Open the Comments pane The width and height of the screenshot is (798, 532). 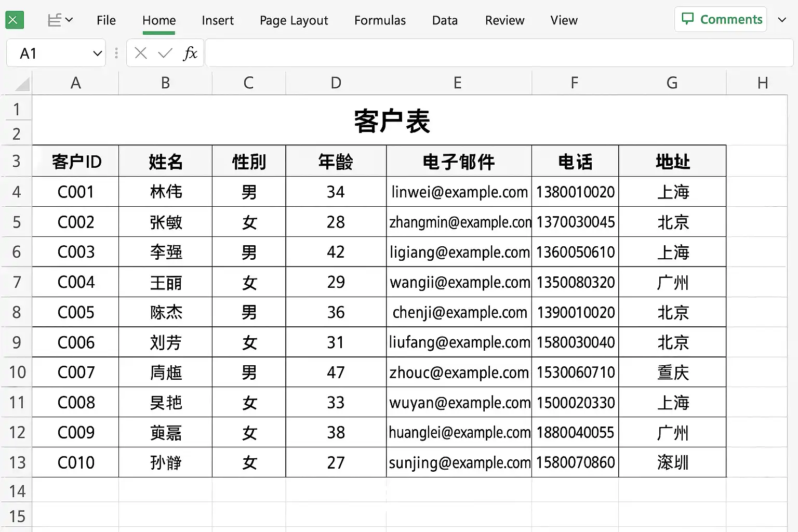(x=721, y=20)
